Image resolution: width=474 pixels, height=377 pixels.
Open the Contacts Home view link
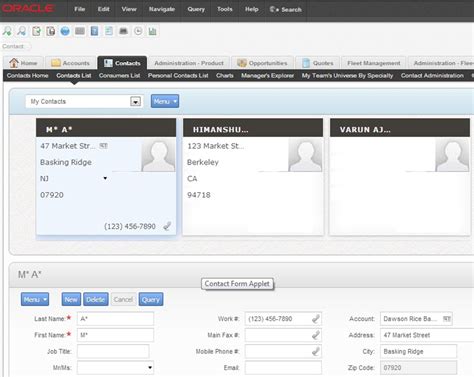coord(28,76)
